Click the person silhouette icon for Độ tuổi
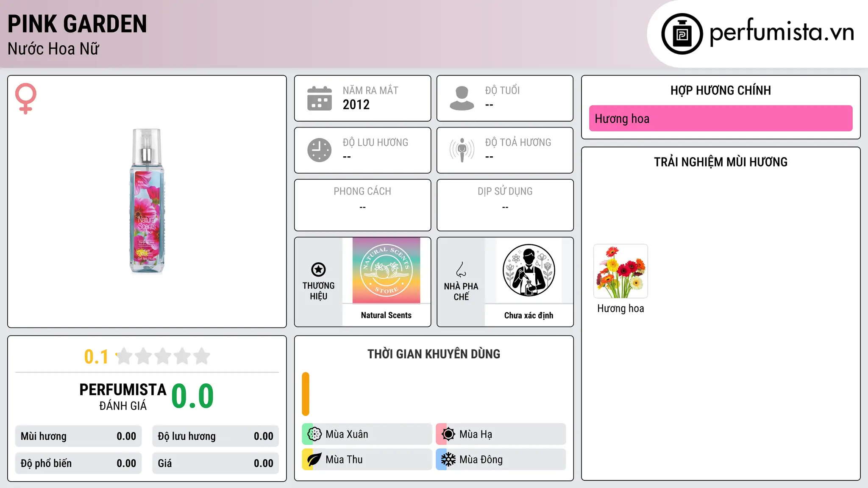The height and width of the screenshot is (488, 868). tap(462, 98)
